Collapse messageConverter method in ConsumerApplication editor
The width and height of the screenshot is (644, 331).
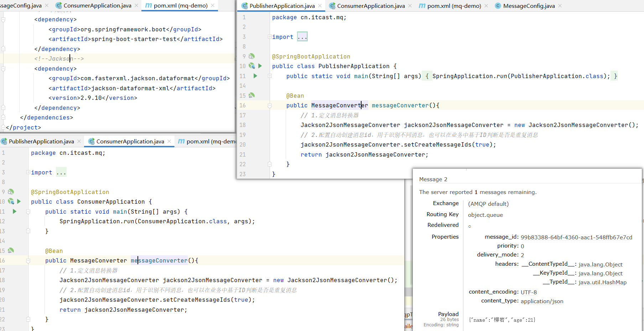28,261
